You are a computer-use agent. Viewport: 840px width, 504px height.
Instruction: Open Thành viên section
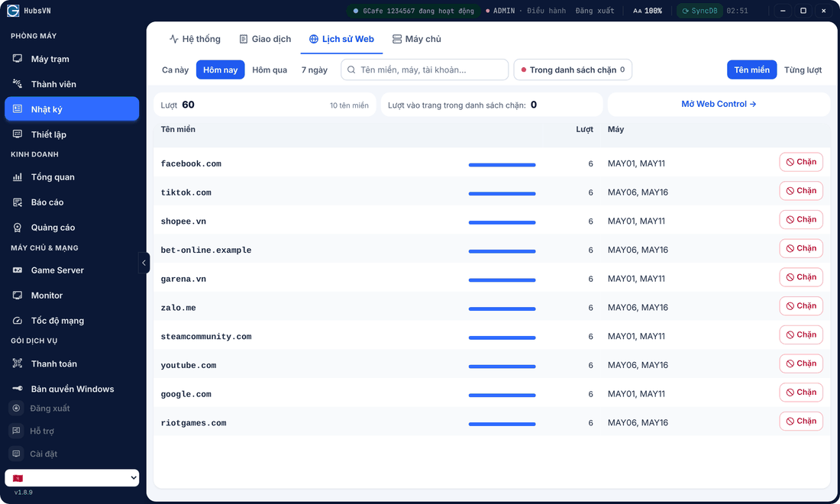pyautogui.click(x=72, y=84)
